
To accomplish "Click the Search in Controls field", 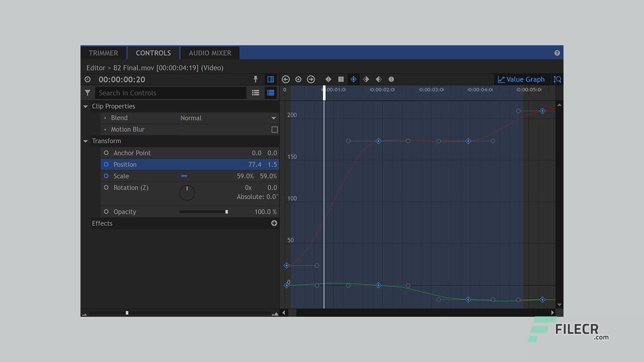I will 171,93.
